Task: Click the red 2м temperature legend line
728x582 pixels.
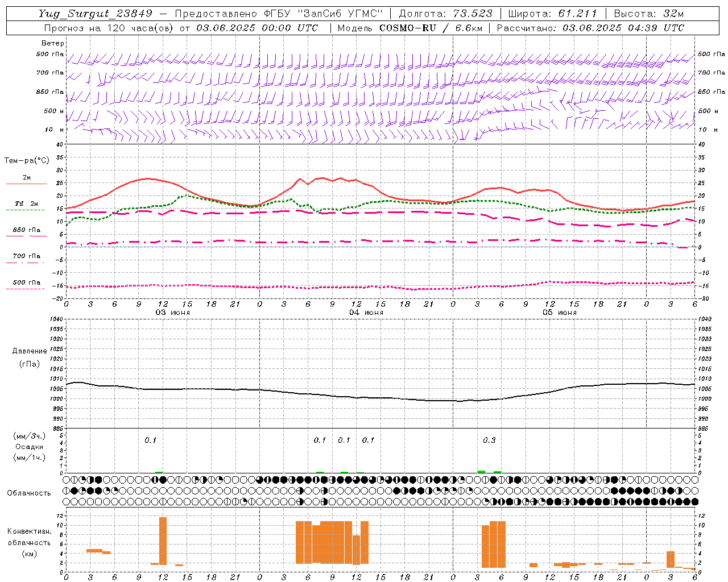Action: [26, 184]
